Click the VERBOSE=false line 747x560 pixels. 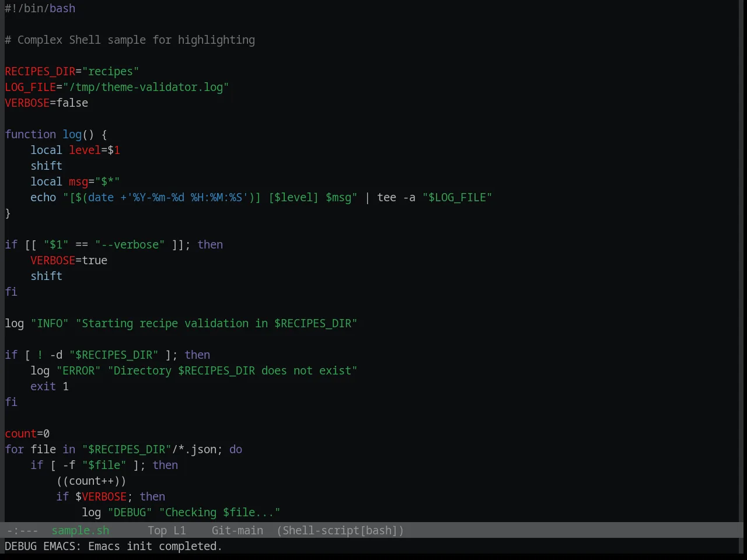47,103
